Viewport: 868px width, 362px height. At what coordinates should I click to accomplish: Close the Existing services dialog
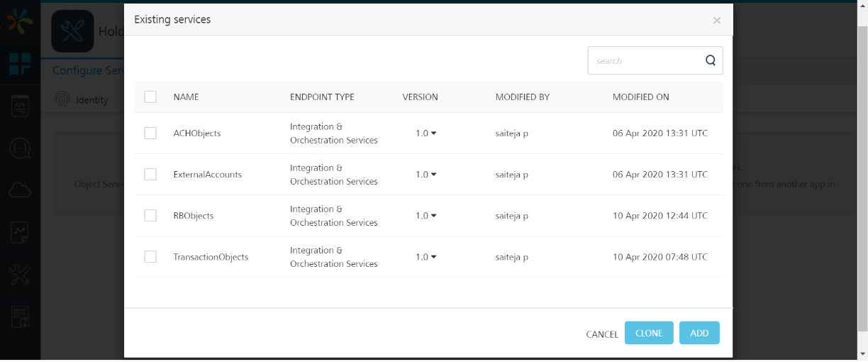pyautogui.click(x=716, y=21)
